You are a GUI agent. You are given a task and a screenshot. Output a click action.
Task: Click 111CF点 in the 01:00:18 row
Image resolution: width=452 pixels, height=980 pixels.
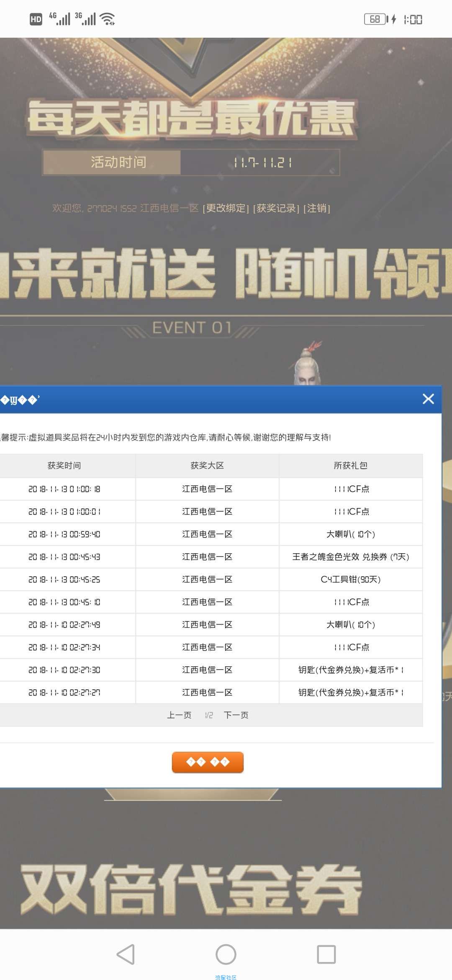coord(351,489)
